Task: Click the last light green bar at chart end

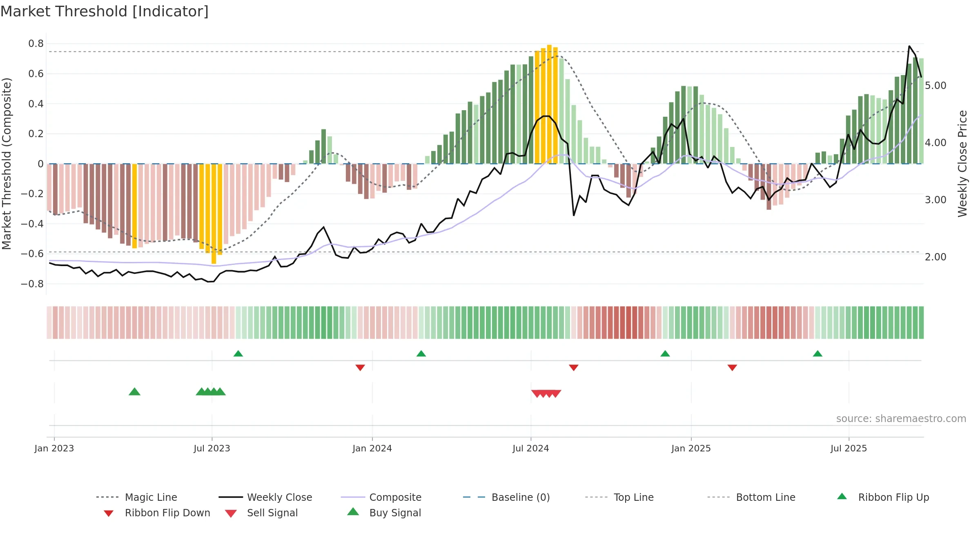Action: coord(921,111)
